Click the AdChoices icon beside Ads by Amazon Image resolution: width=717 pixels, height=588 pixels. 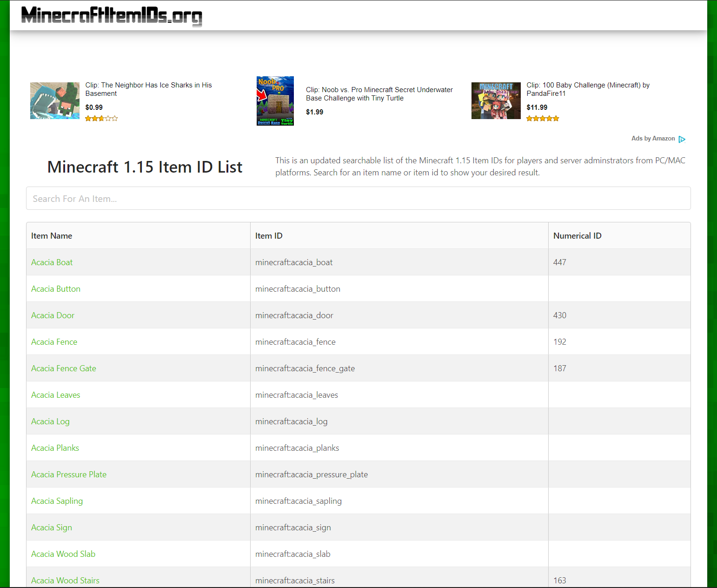[682, 139]
